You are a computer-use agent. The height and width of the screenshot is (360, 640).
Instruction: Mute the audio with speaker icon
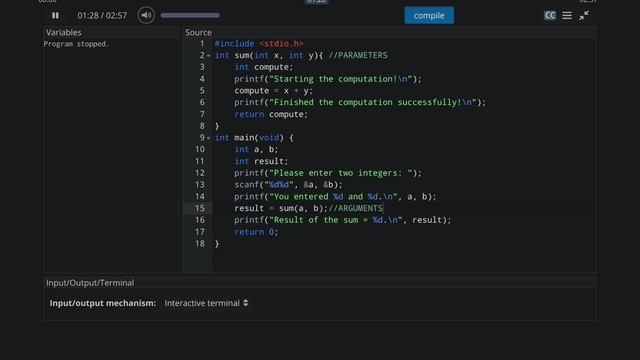coord(146,16)
